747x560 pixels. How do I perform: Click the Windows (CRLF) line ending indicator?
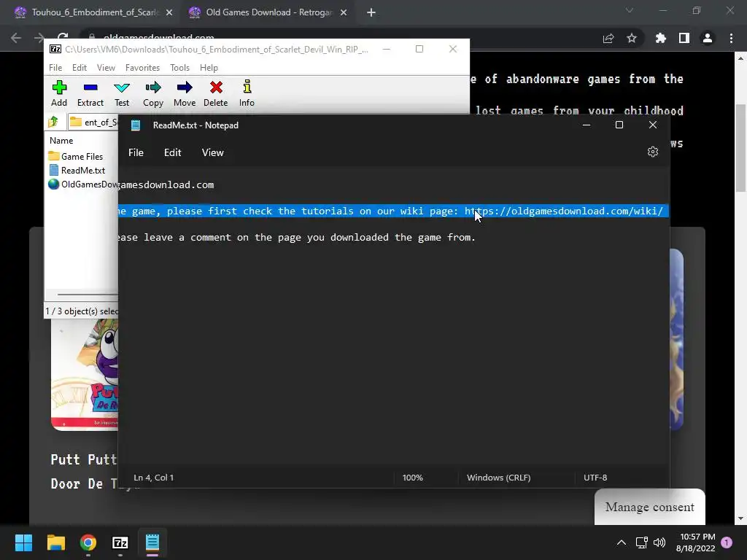point(498,477)
